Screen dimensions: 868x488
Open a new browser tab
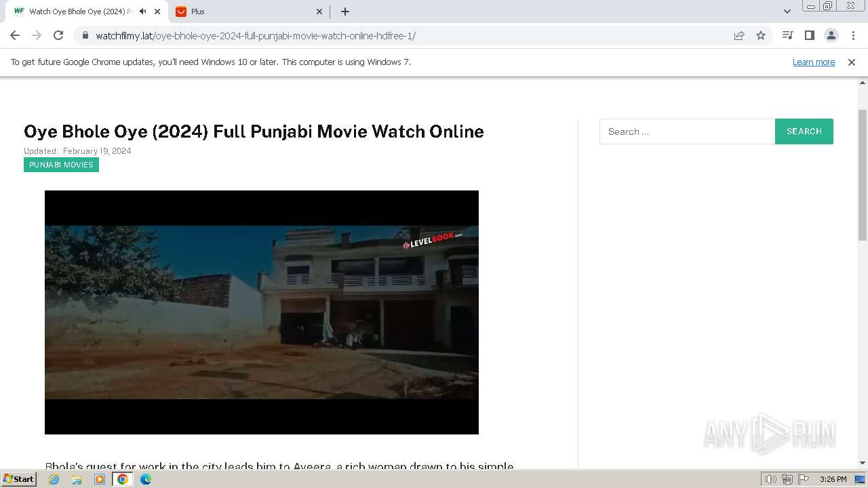345,12
